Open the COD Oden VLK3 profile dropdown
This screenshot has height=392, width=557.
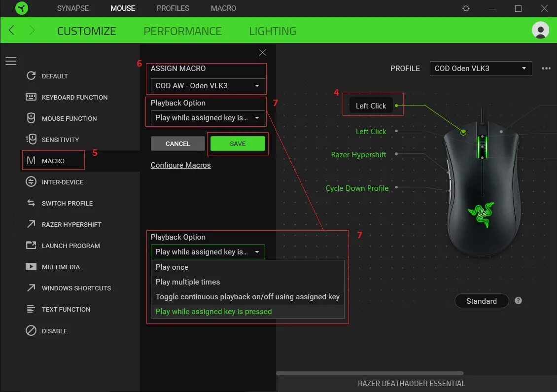tap(481, 68)
